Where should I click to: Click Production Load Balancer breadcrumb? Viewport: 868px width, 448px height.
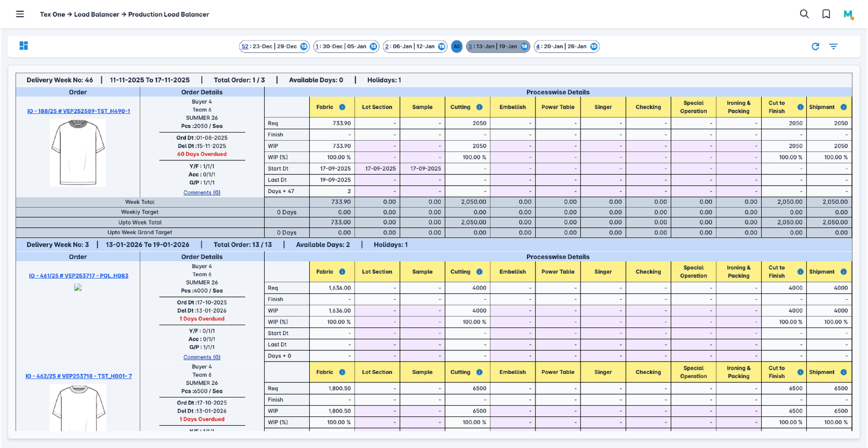point(168,15)
